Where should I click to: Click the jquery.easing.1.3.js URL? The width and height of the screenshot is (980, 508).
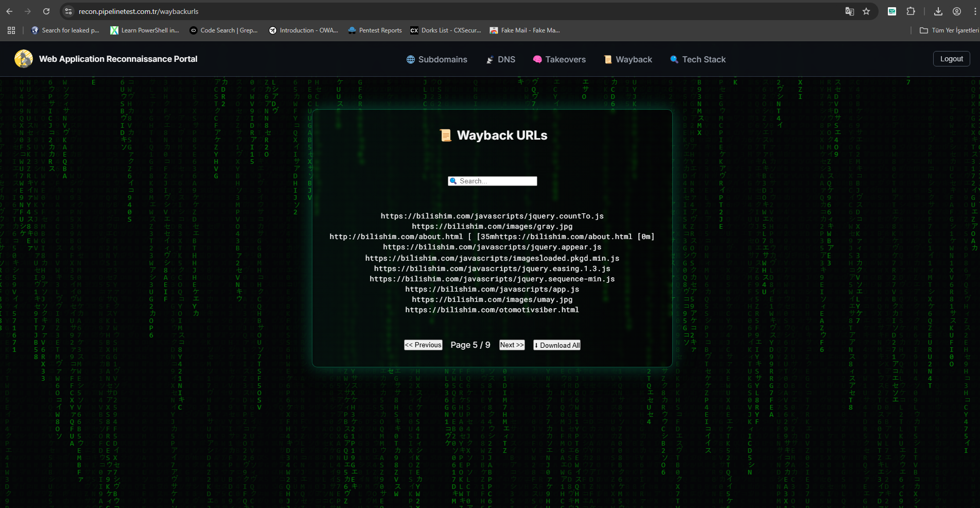492,268
